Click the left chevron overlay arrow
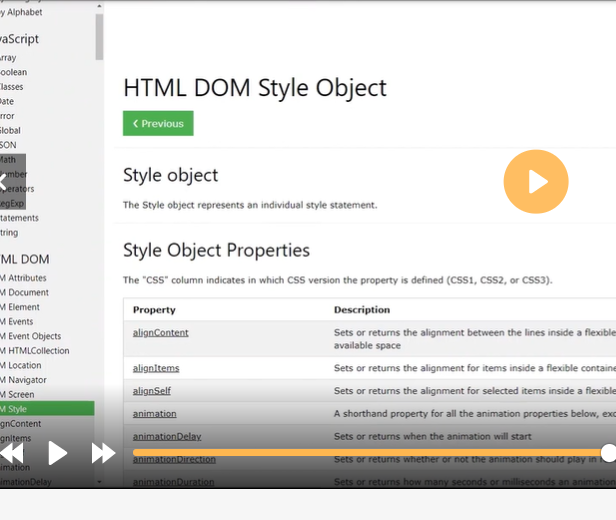The image size is (616, 520). point(4,182)
